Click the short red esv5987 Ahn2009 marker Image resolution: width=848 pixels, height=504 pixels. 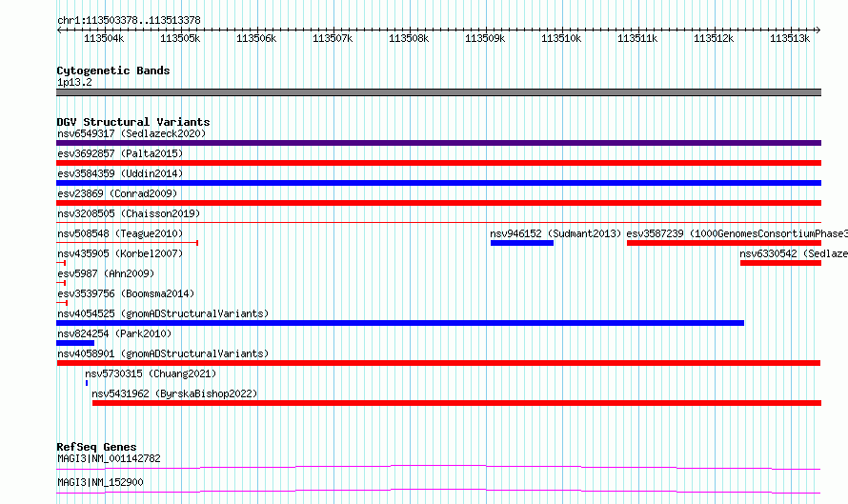61,283
